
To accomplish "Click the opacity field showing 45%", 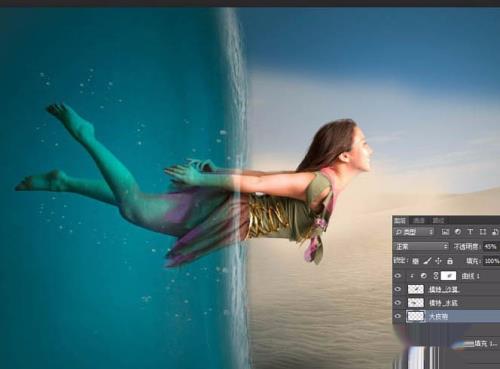I will [x=491, y=247].
